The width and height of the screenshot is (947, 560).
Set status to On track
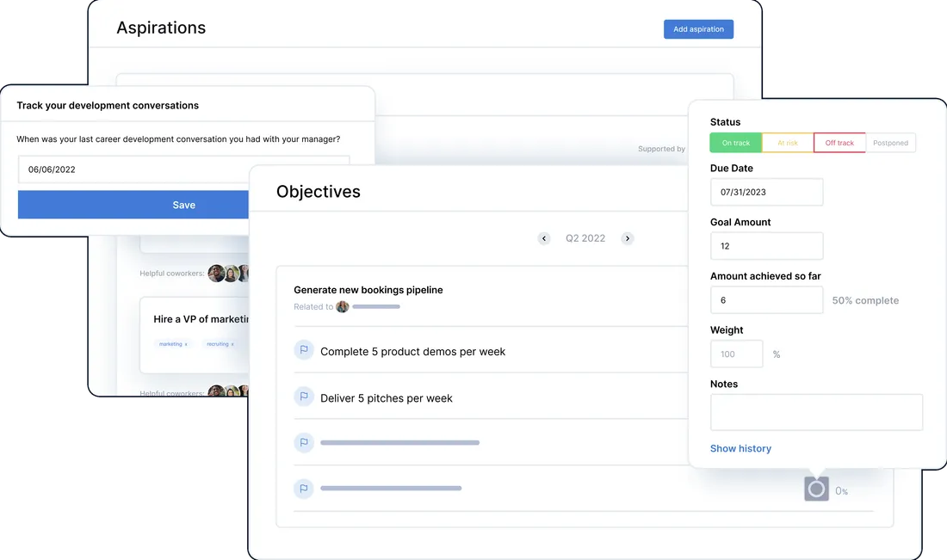(735, 142)
